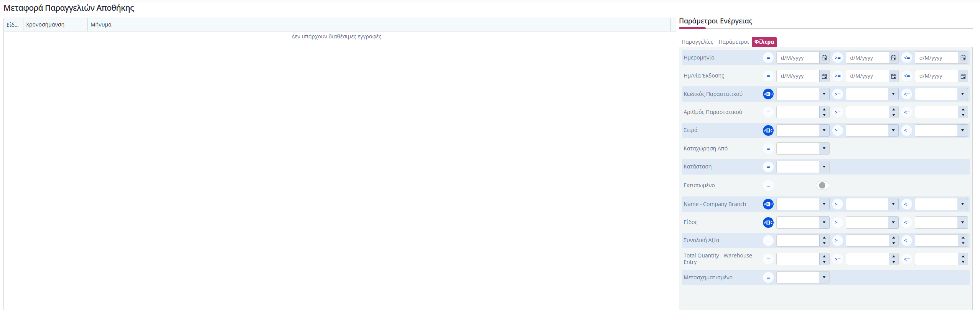Switch to the Παραγγελίες tab

point(697,42)
